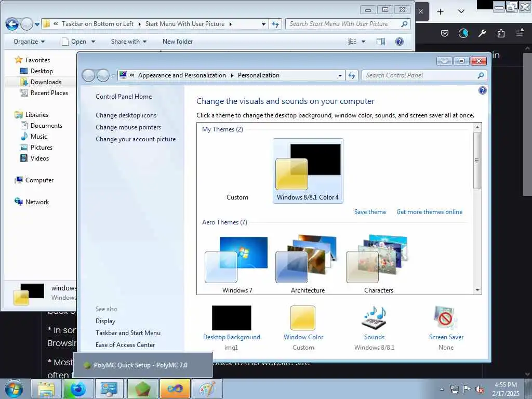Open Screen Saver settings icon
The width and height of the screenshot is (532, 399).
(445, 318)
